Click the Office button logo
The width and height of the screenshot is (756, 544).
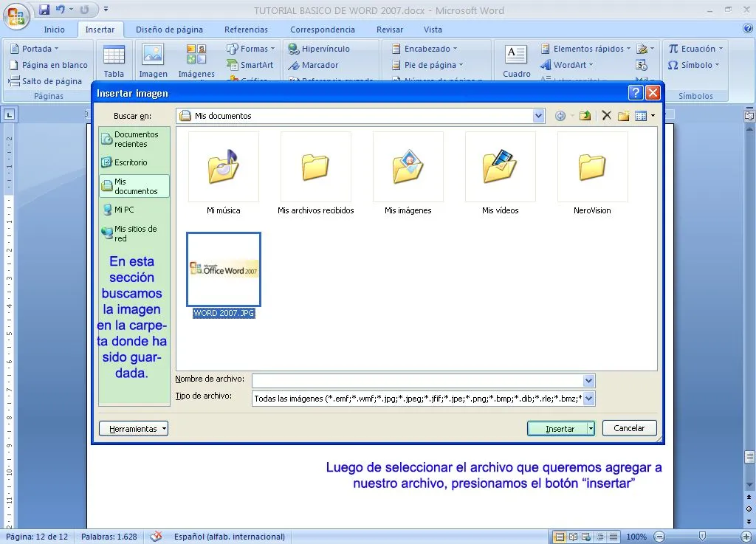click(x=17, y=16)
